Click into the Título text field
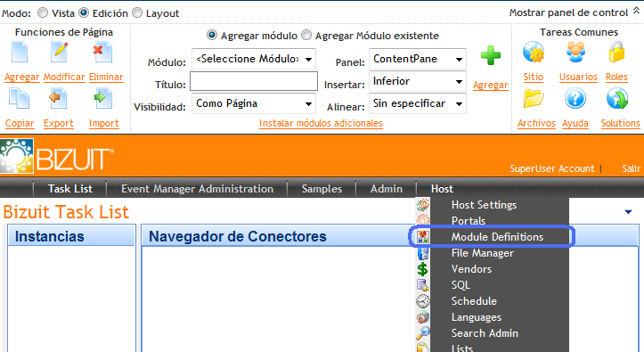This screenshot has height=352, width=644. point(253,81)
